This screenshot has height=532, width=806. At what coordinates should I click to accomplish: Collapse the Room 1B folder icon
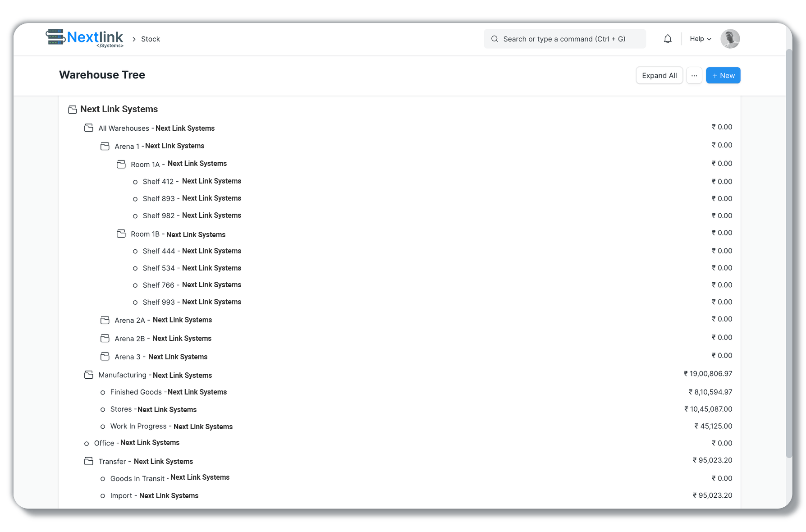pos(121,234)
